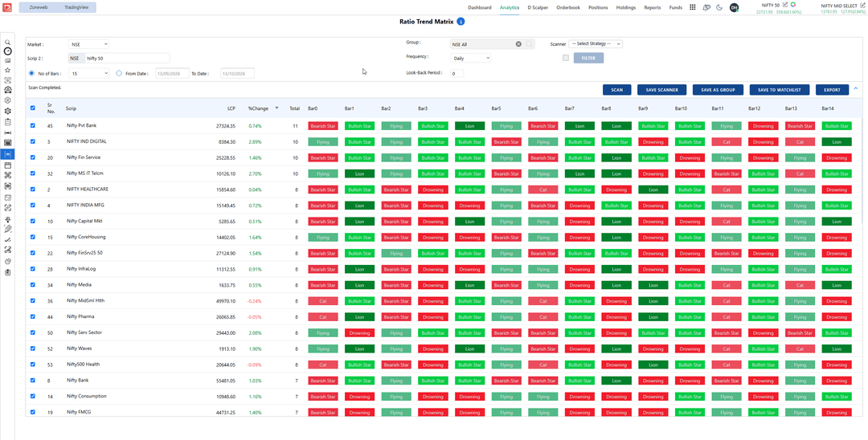
Task: Click the SCAN button
Action: coord(616,90)
